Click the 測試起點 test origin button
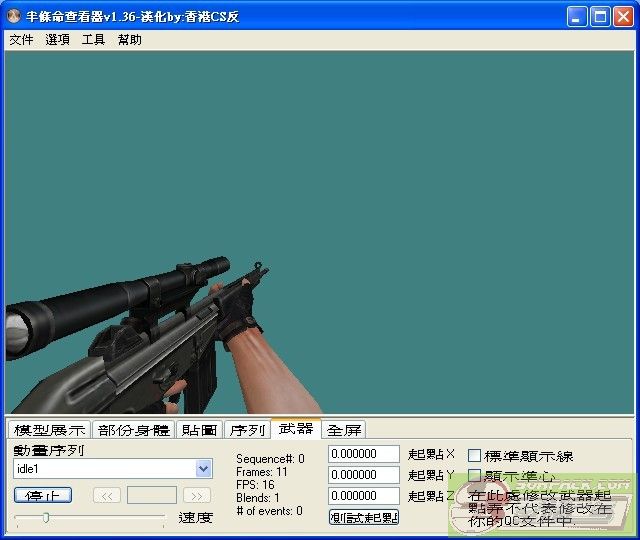Image resolution: width=640 pixels, height=540 pixels. [364, 517]
